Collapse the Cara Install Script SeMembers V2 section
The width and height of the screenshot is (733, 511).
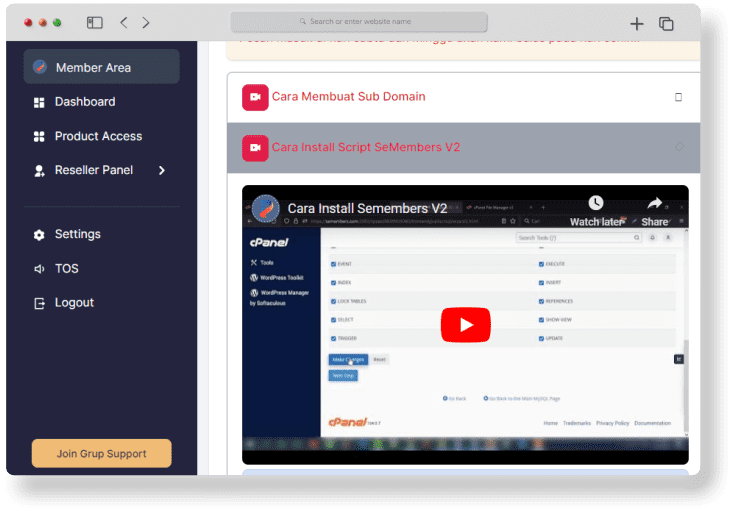coord(679,147)
